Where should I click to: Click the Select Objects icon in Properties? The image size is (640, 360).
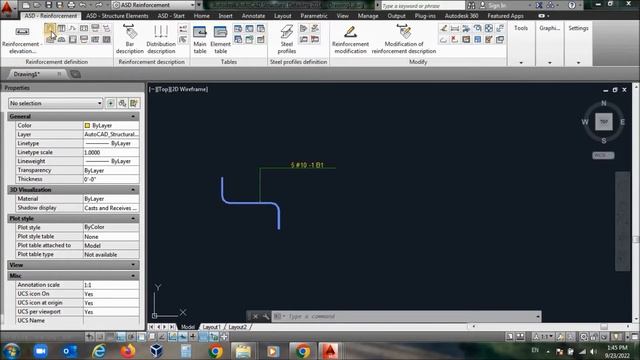coord(122,103)
